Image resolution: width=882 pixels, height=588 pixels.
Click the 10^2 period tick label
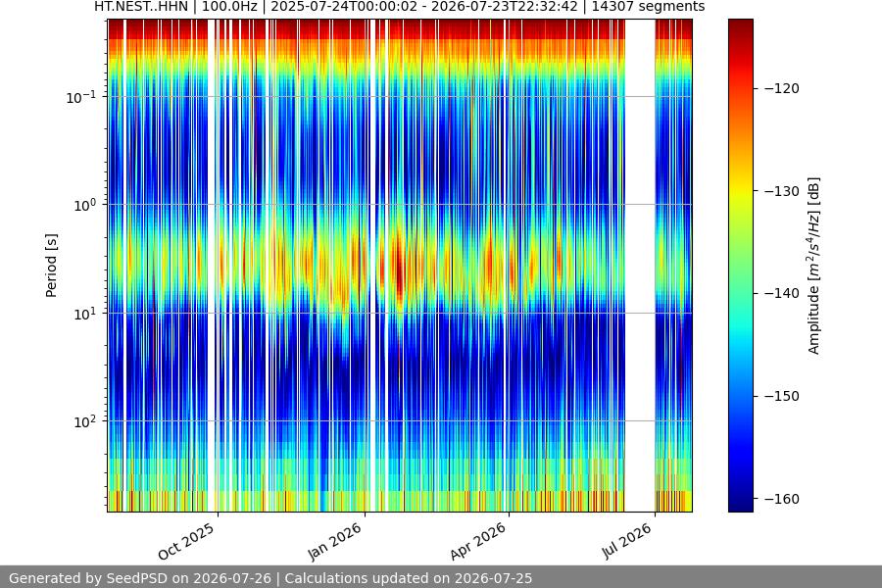(85, 421)
